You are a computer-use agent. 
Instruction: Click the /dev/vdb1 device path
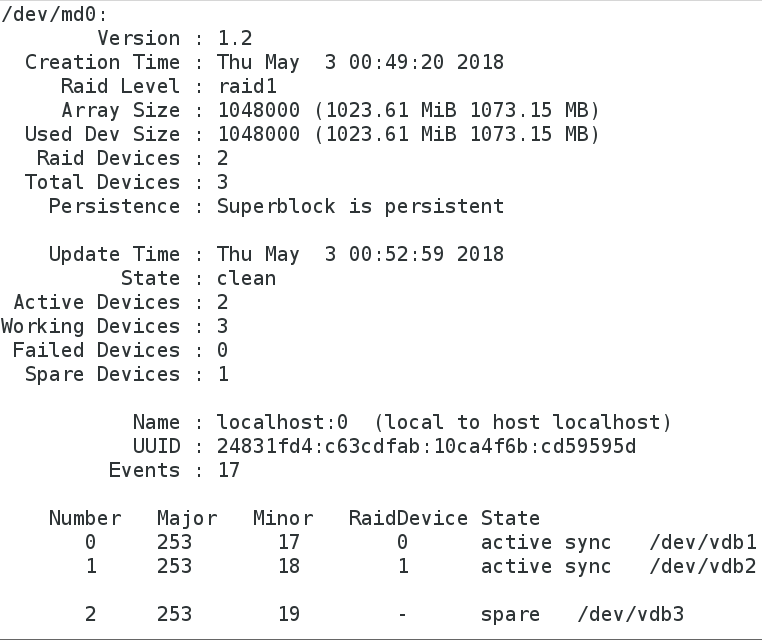(x=702, y=542)
